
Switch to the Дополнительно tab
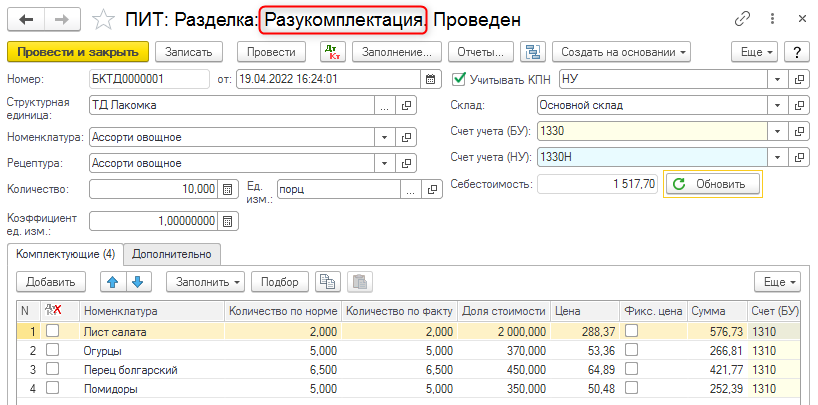click(172, 254)
